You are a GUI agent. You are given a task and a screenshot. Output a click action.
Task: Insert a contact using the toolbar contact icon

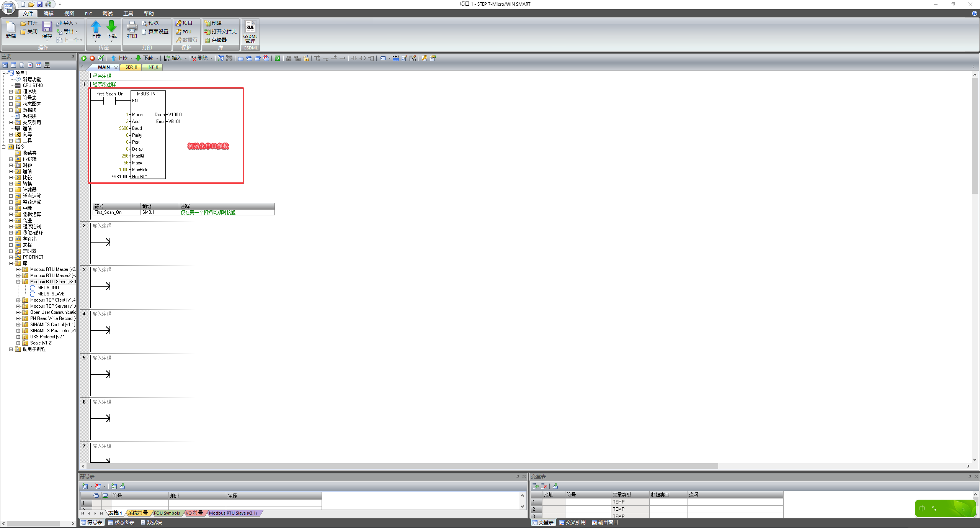pos(354,58)
